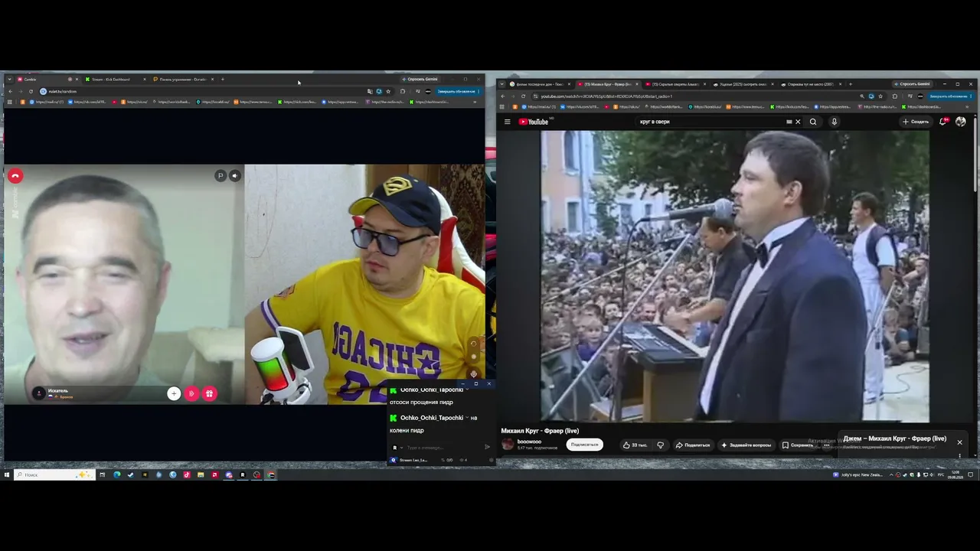
Task: Start YouTube voice search with the microphone
Action: coord(834,122)
